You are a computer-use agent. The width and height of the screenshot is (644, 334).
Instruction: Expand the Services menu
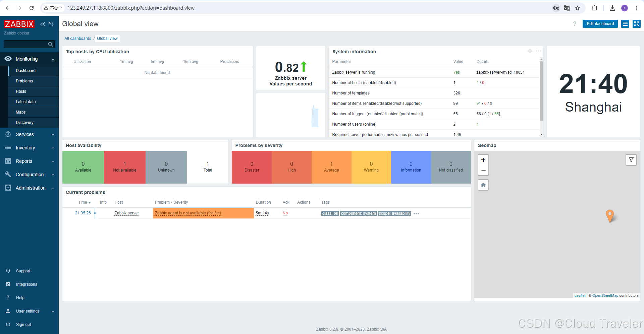(29, 134)
